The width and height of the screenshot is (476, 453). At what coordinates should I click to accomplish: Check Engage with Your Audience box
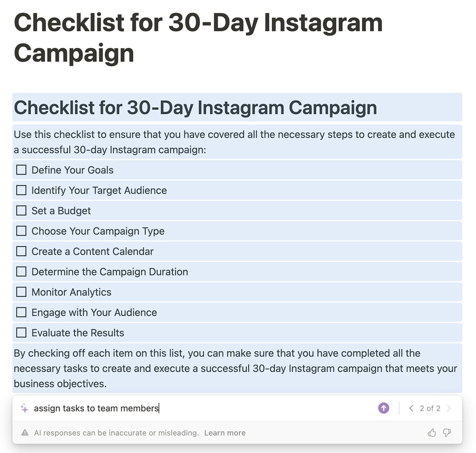(21, 313)
